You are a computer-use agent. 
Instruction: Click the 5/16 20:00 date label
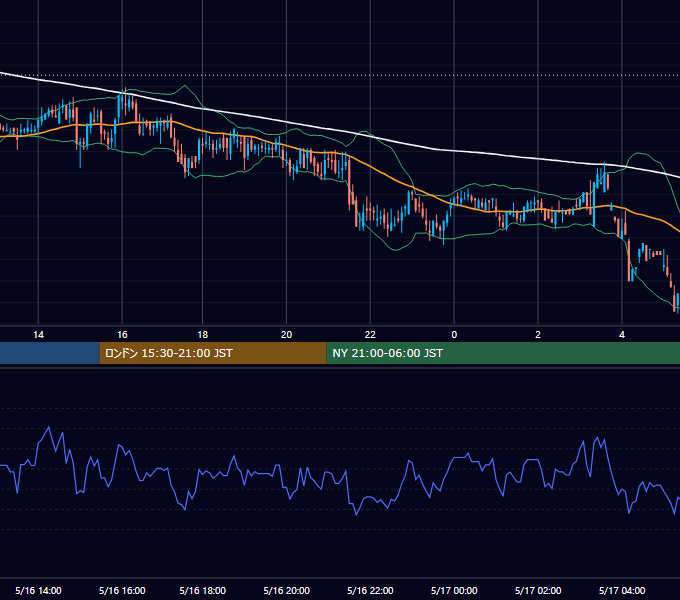[x=286, y=590]
